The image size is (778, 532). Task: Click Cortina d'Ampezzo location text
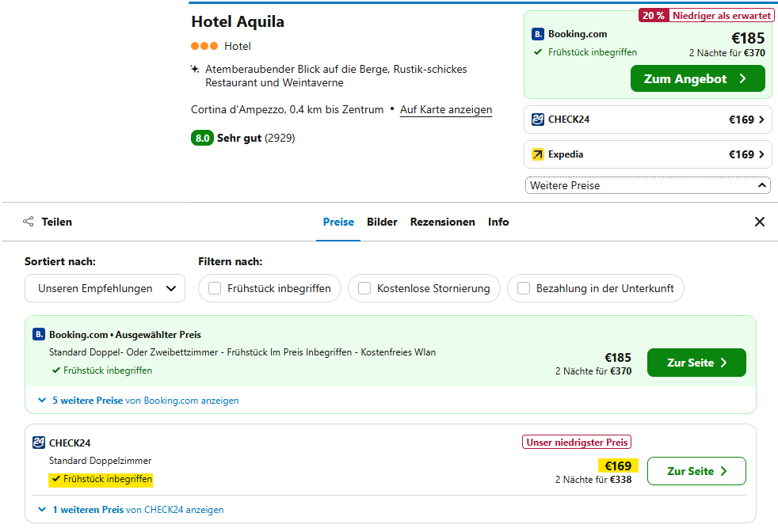click(x=287, y=109)
